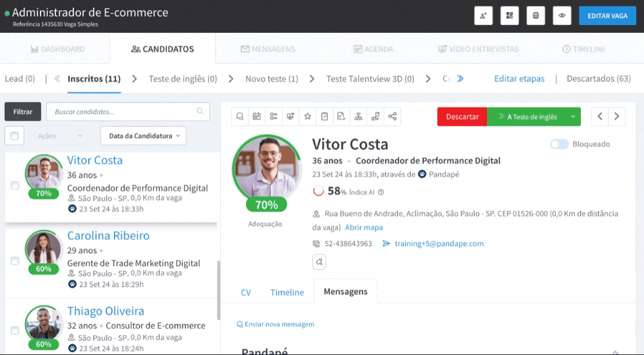The height and width of the screenshot is (355, 644).
Task: Expand the arrow beside A Teste de inglês
Action: point(572,117)
